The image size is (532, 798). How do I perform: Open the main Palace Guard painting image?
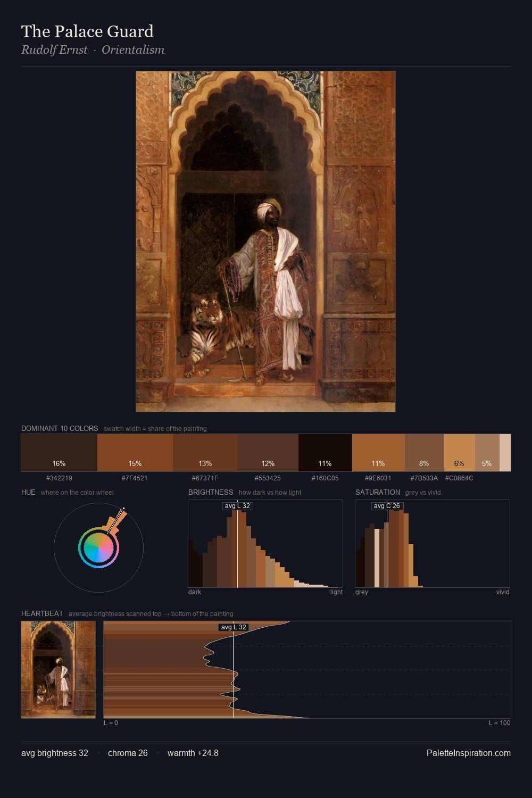coord(265,242)
